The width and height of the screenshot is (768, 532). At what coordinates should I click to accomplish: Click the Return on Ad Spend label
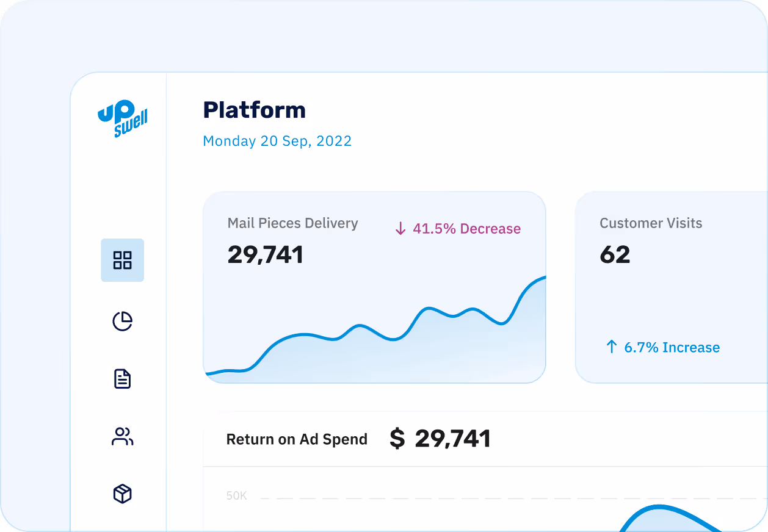pyautogui.click(x=297, y=439)
